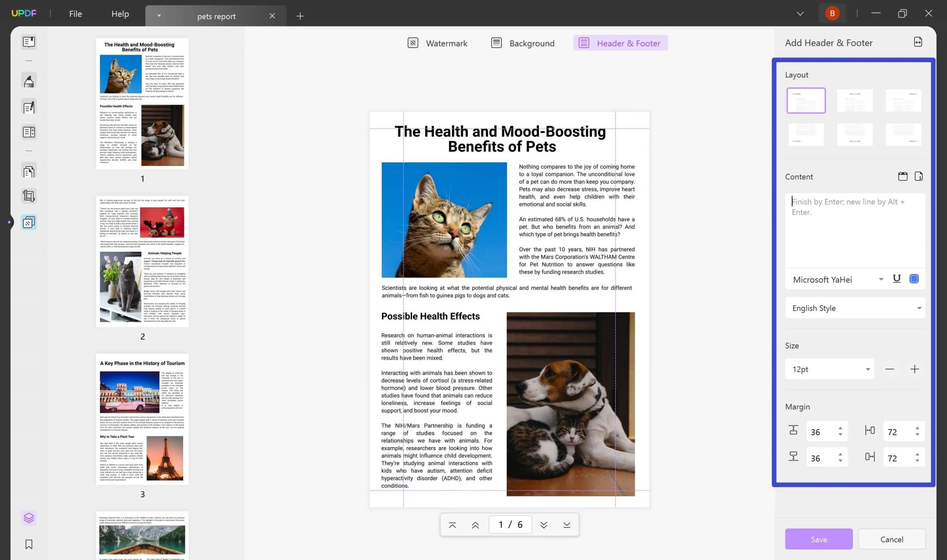Select left-aligned header layout option
This screenshot has width=947, height=560.
[806, 100]
